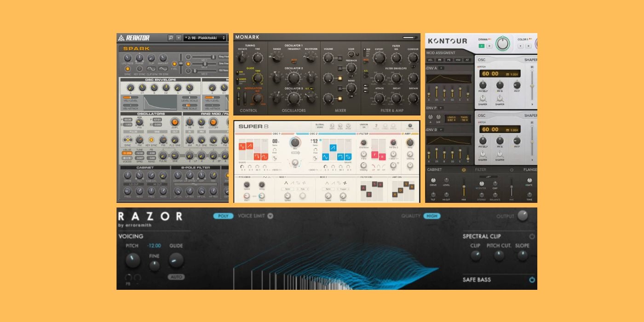
Task: Click the Monark modulation MIX knob
Action: (x=258, y=98)
